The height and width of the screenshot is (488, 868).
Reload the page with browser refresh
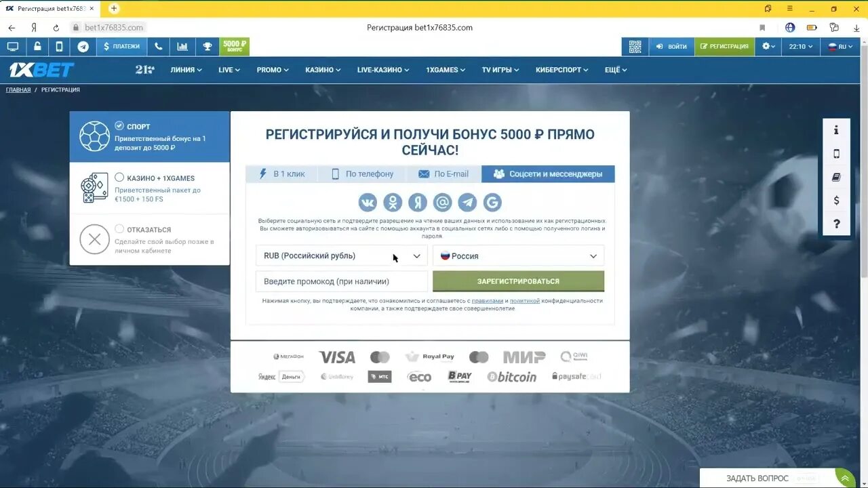56,28
